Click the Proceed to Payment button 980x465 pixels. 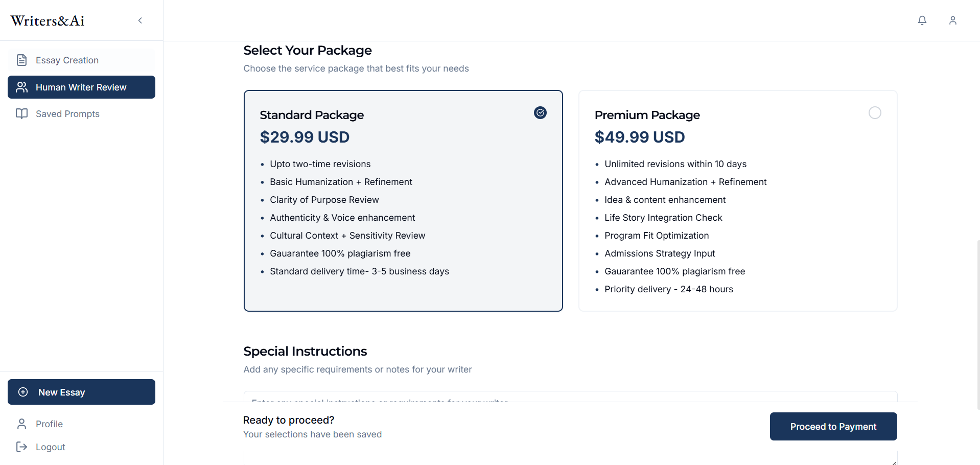pyautogui.click(x=833, y=426)
